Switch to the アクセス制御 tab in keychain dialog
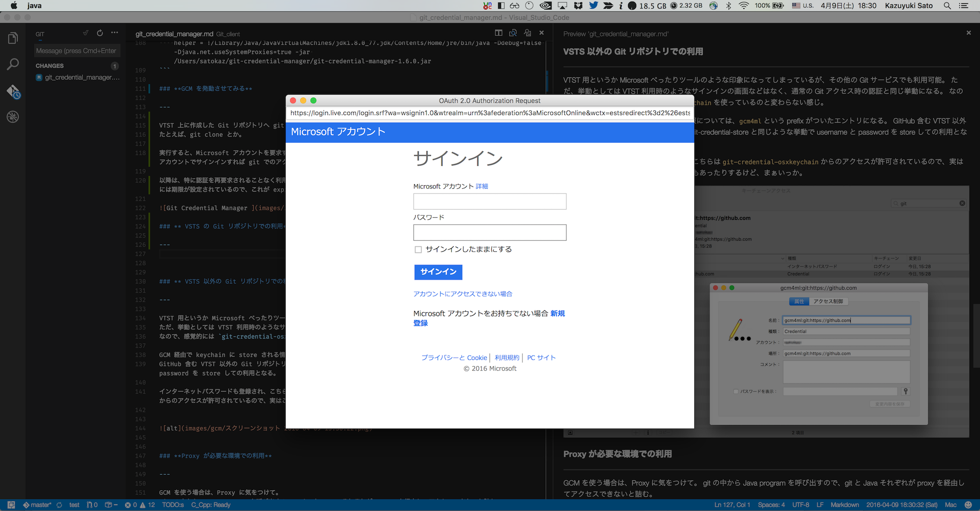The image size is (980, 511). pos(828,301)
